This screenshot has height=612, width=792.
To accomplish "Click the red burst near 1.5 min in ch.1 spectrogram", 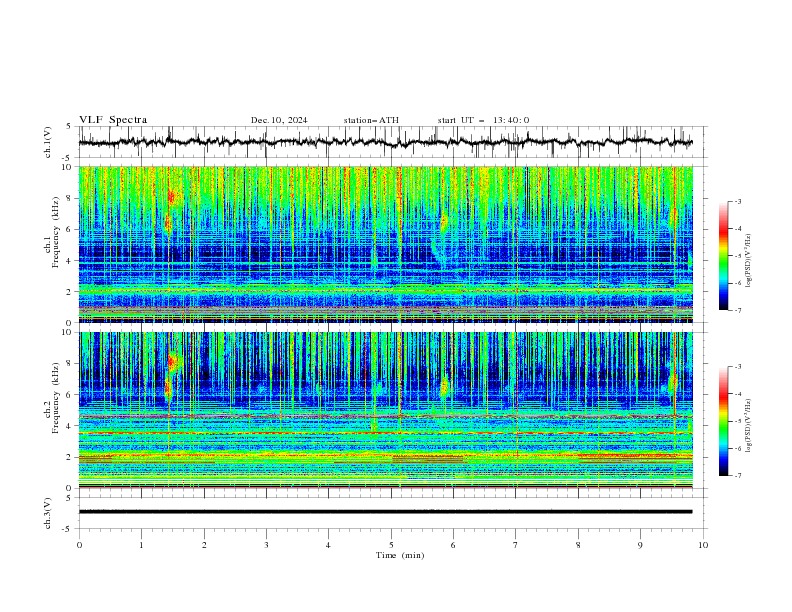I will (172, 198).
